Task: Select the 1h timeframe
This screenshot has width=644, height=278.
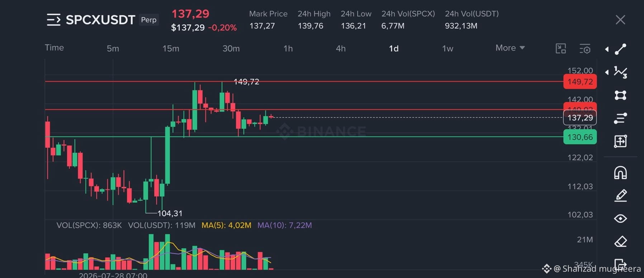Action: (x=288, y=48)
